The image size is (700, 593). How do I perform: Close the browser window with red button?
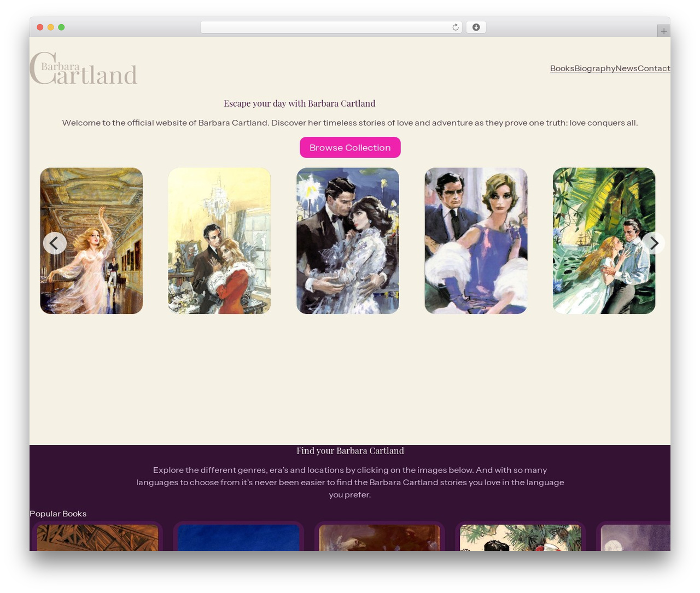[40, 27]
